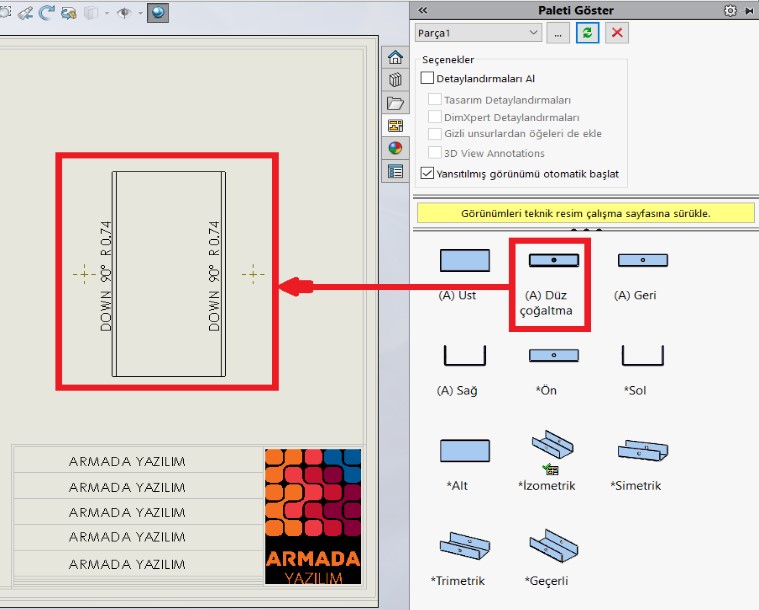
Task: Open Paleti Göster settings gear
Action: coord(730,10)
